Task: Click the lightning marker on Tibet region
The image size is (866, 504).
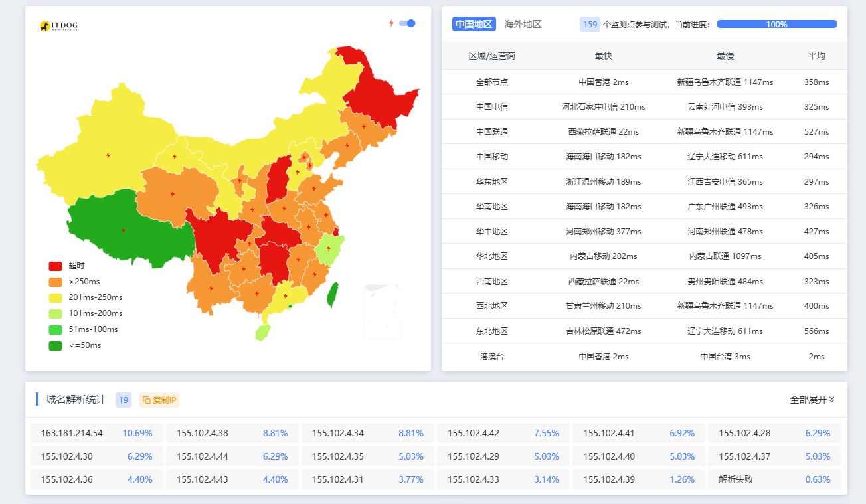Action: pyautogui.click(x=123, y=230)
